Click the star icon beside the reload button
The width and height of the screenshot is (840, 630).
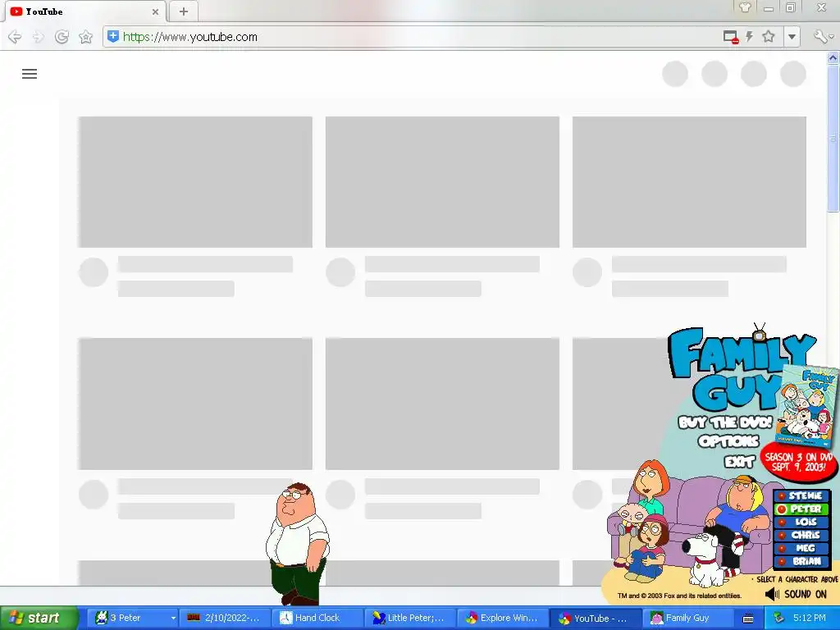pyautogui.click(x=85, y=37)
